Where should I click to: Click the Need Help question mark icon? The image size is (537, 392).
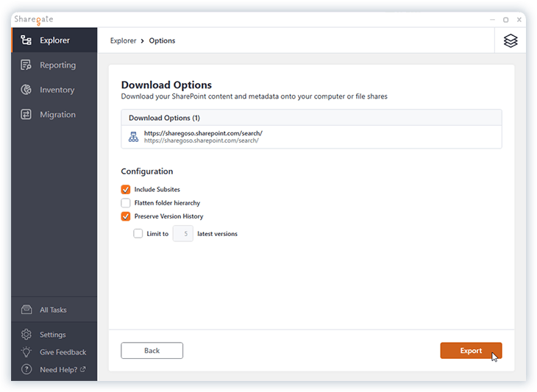pos(26,369)
